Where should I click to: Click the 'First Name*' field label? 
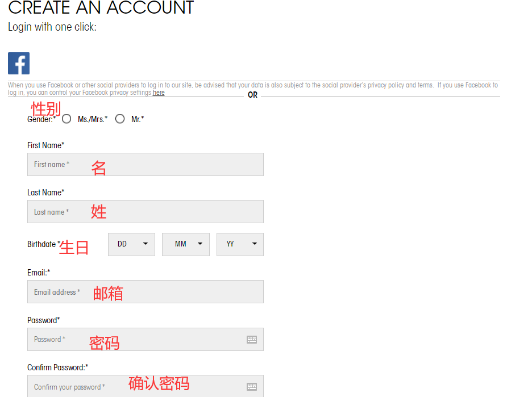(x=46, y=145)
